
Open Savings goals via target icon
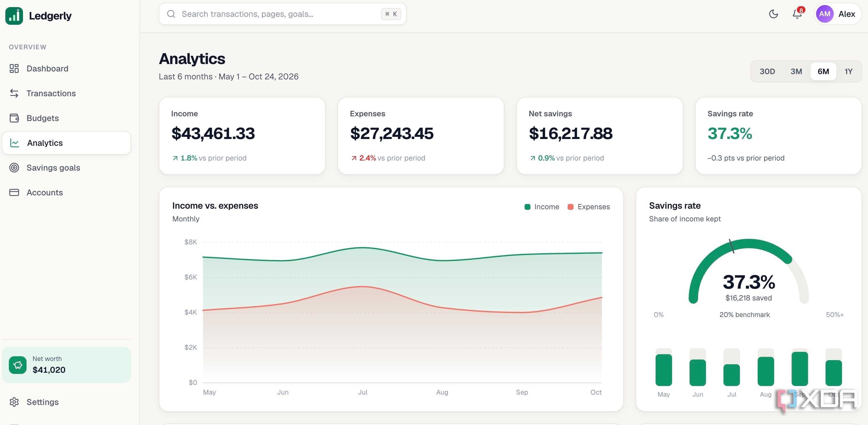pyautogui.click(x=14, y=168)
